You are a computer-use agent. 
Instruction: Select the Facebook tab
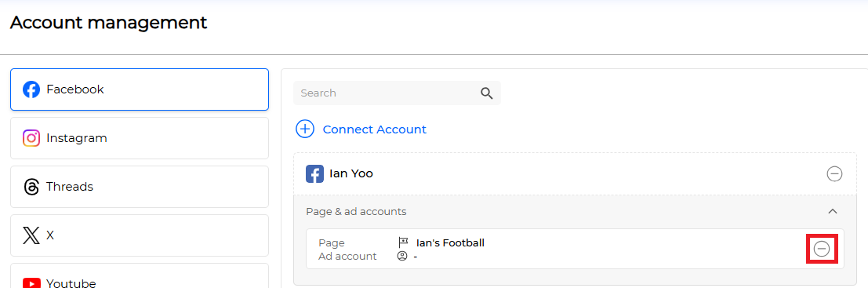point(140,89)
